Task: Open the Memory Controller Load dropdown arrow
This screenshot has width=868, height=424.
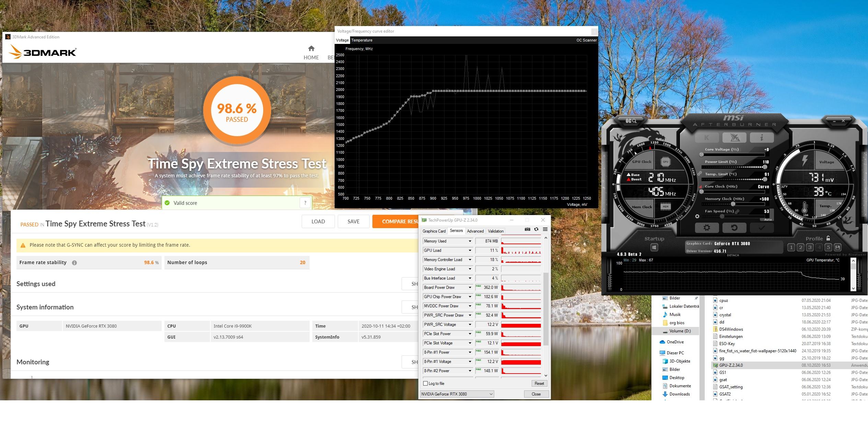Action: click(x=470, y=260)
